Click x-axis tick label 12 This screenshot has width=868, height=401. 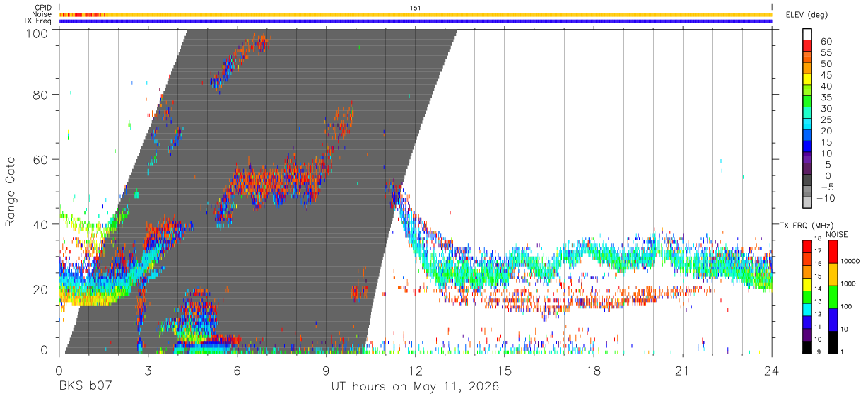416,371
